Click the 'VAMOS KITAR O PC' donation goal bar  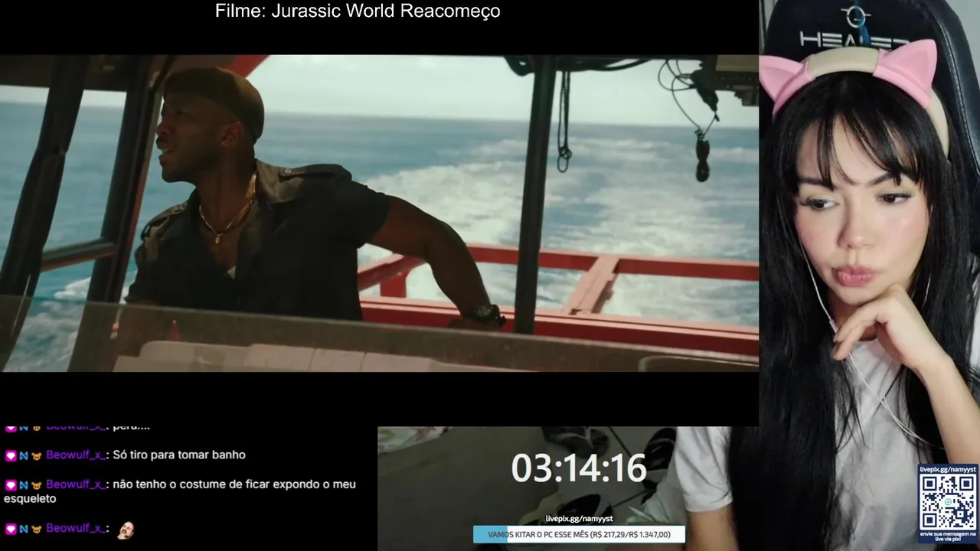tap(579, 534)
